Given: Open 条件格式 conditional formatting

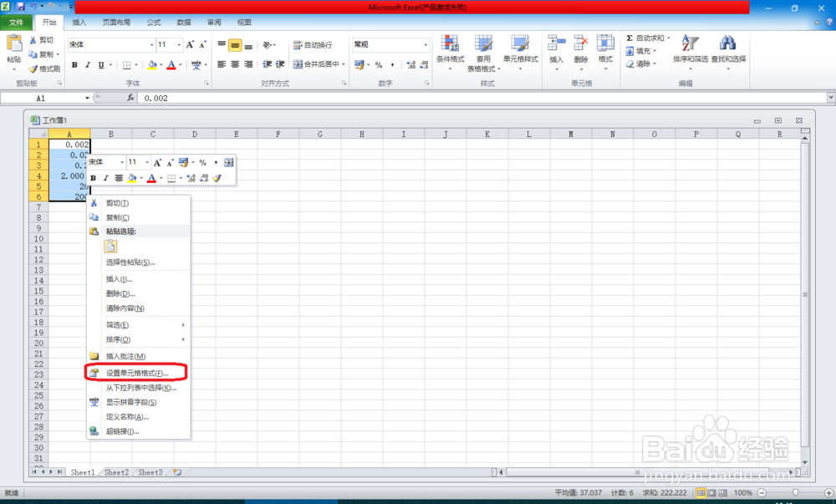Looking at the screenshot, I should tap(450, 53).
